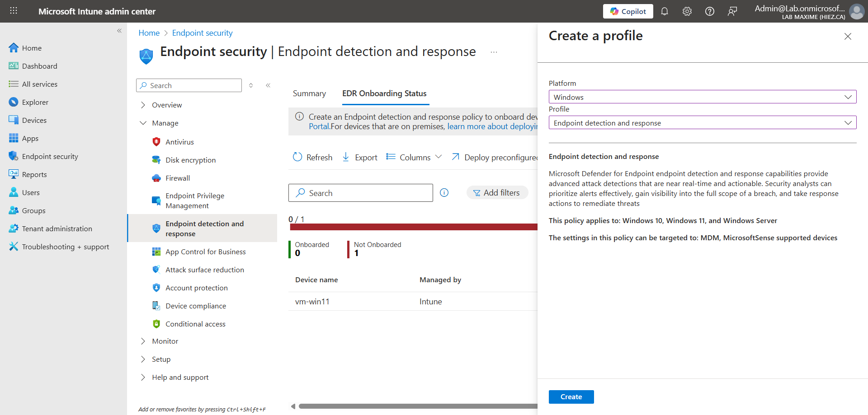868x415 pixels.
Task: Click the horizontal scrollbar at bottom
Action: tap(416, 406)
